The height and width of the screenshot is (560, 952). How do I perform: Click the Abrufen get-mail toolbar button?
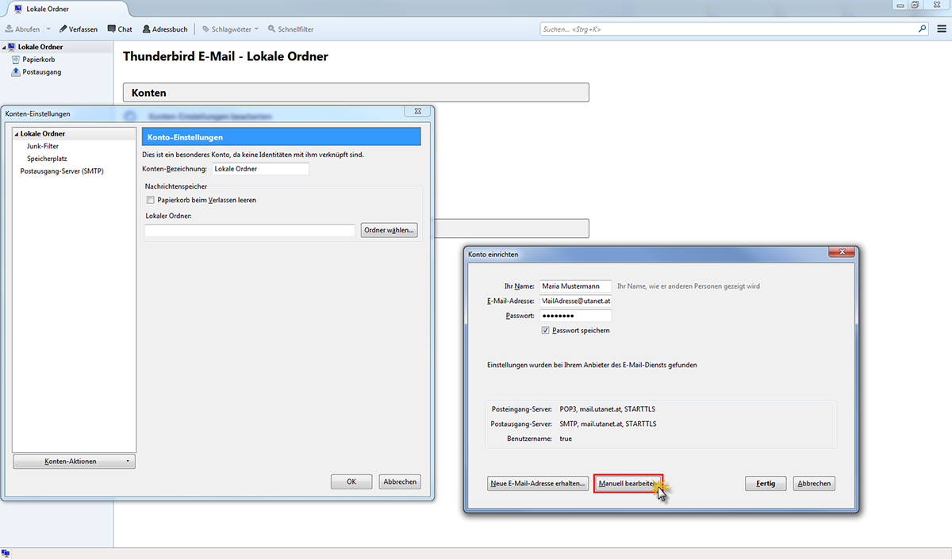click(x=22, y=29)
